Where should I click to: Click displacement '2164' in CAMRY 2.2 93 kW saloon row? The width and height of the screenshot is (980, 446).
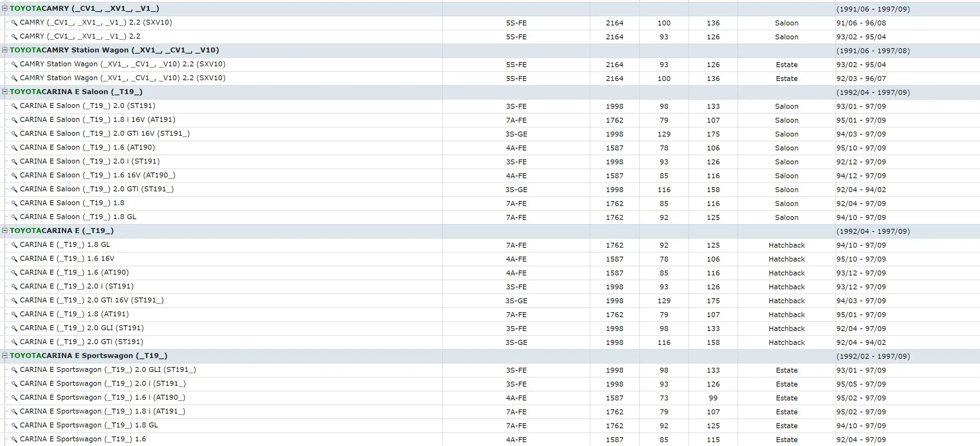click(614, 37)
